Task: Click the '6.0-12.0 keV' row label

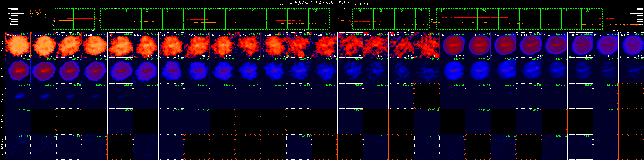Action: pos(2,70)
